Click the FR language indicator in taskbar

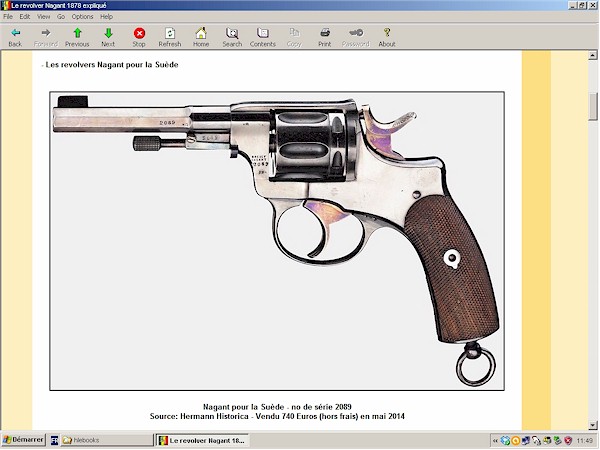click(54, 440)
